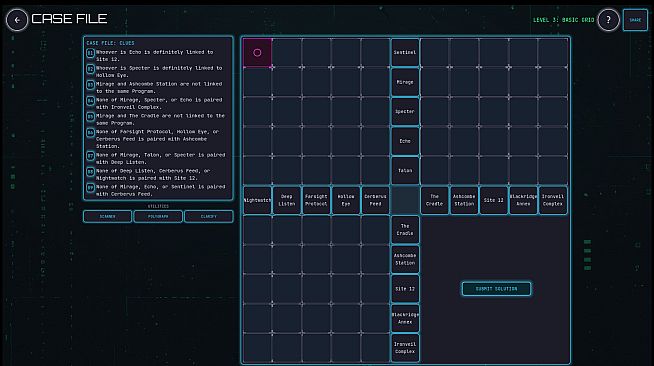Screen dimensions: 654x366
Task: Click the Farsight Protocol column header
Action: point(316,200)
